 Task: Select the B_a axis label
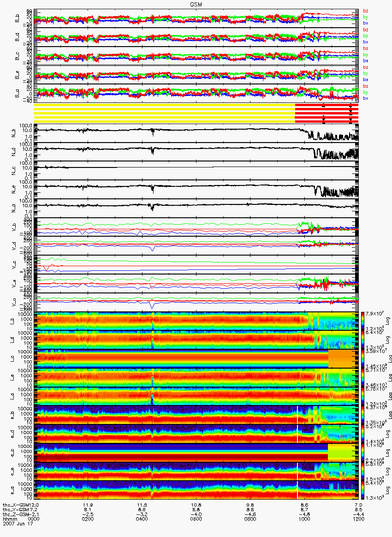point(17,94)
